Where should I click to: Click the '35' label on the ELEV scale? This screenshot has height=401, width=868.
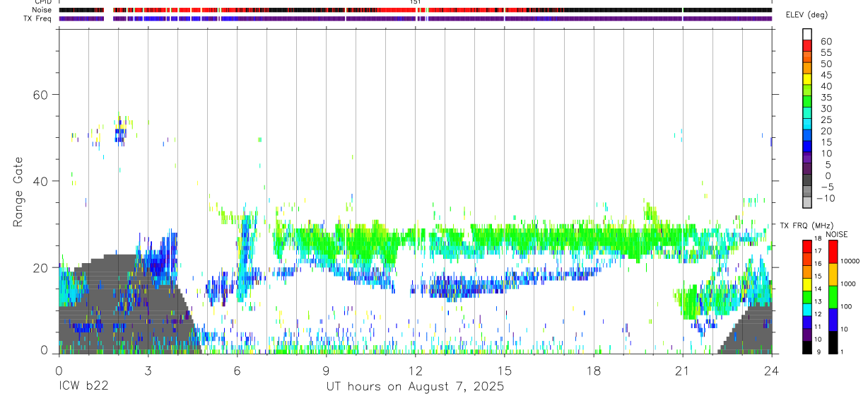pyautogui.click(x=826, y=98)
